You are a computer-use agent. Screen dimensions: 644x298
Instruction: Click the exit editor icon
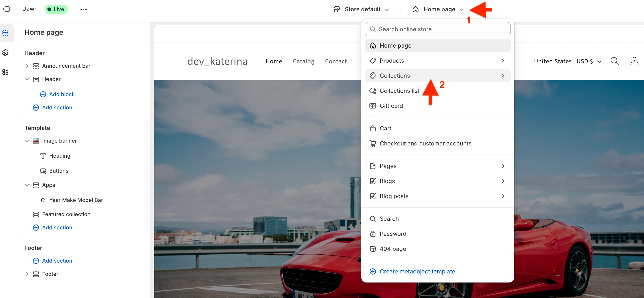[6, 9]
